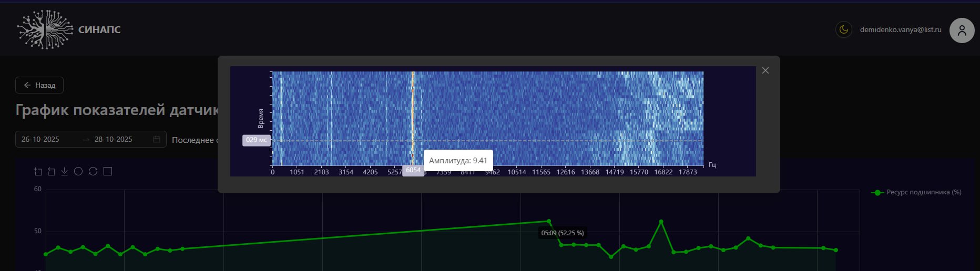The height and width of the screenshot is (271, 980).
Task: Click the 3154 frequency axis label
Action: 346,172
